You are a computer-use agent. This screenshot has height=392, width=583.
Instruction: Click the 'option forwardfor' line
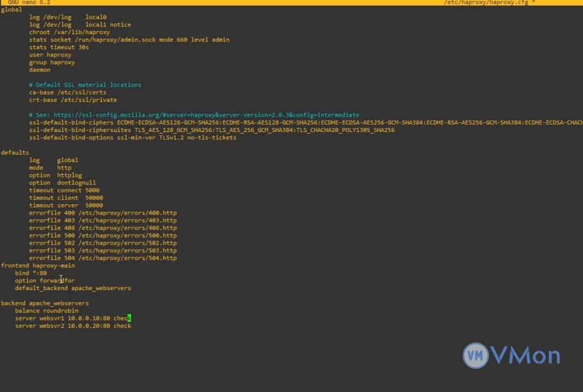tap(44, 280)
